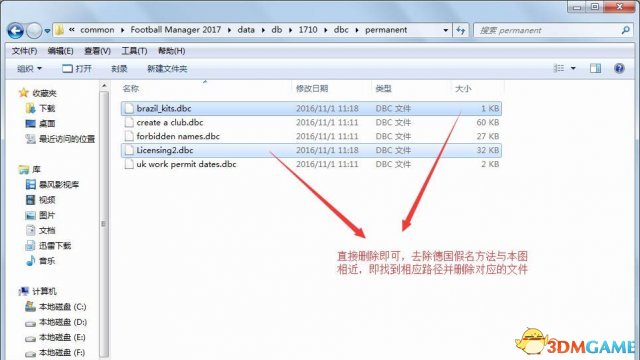The height and width of the screenshot is (360, 640).
Task: Open the 工具(T) menu
Action: pyautogui.click(x=134, y=51)
